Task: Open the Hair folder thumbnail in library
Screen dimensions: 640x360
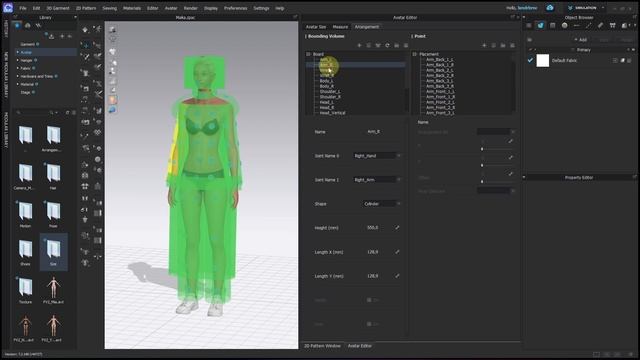Action: 53,176
